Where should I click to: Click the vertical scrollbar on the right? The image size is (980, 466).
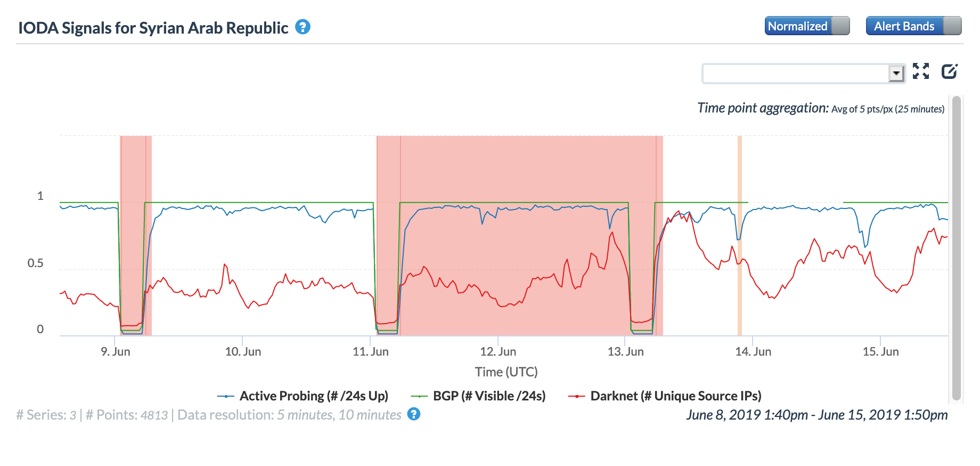956,248
